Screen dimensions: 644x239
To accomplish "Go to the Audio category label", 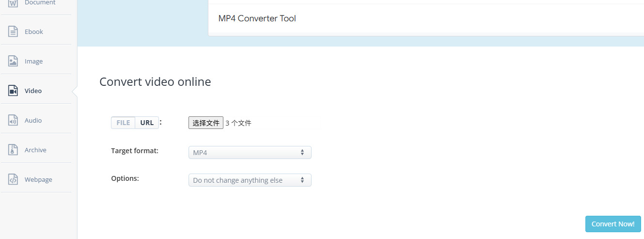I will pyautogui.click(x=33, y=120).
